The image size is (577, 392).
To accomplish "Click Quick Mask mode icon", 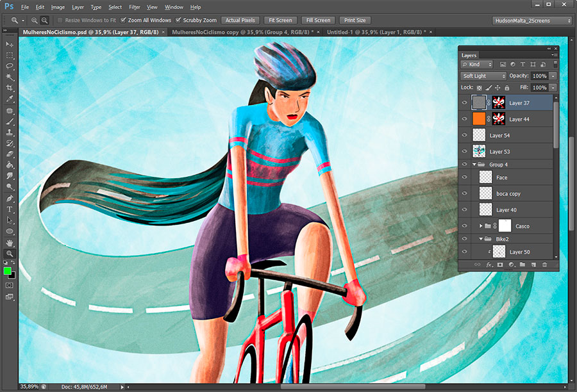I will (10, 286).
